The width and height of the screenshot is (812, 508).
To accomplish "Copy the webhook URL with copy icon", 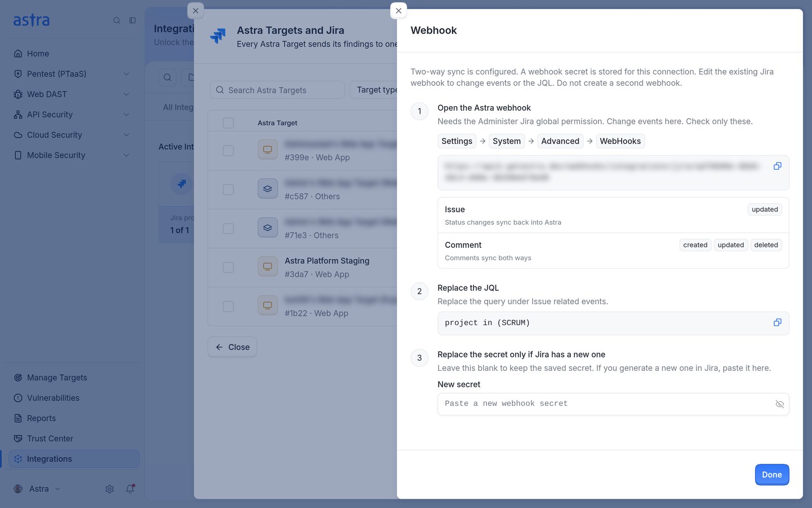I will [x=777, y=166].
